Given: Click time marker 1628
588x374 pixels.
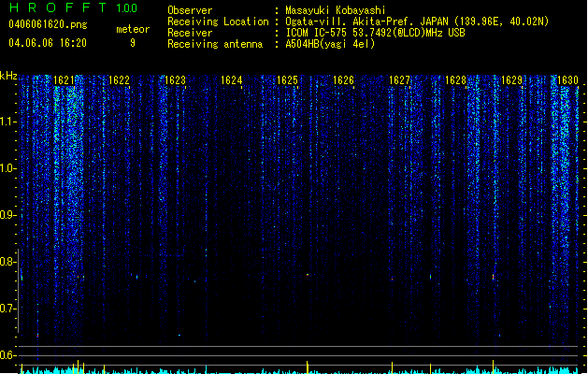Looking at the screenshot, I should pos(455,80).
